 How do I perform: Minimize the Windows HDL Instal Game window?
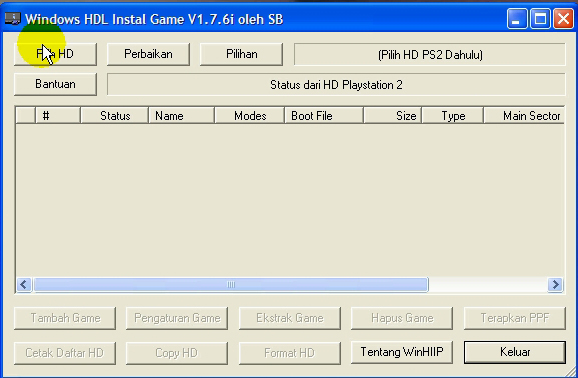pos(516,19)
